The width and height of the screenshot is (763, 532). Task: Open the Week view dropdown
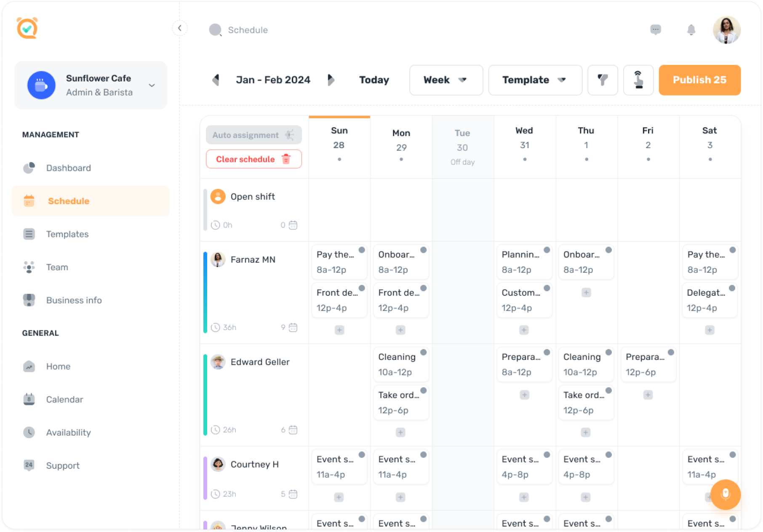[446, 80]
